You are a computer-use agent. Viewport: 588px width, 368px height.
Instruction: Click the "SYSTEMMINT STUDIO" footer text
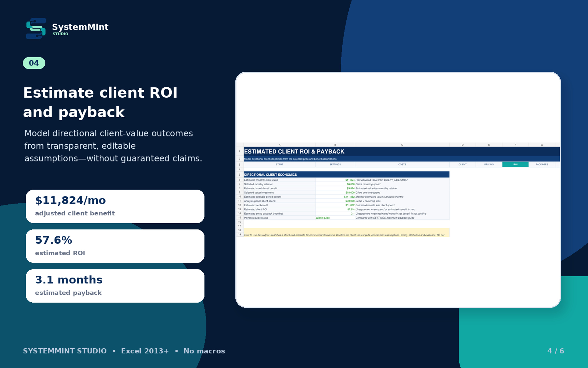65,351
